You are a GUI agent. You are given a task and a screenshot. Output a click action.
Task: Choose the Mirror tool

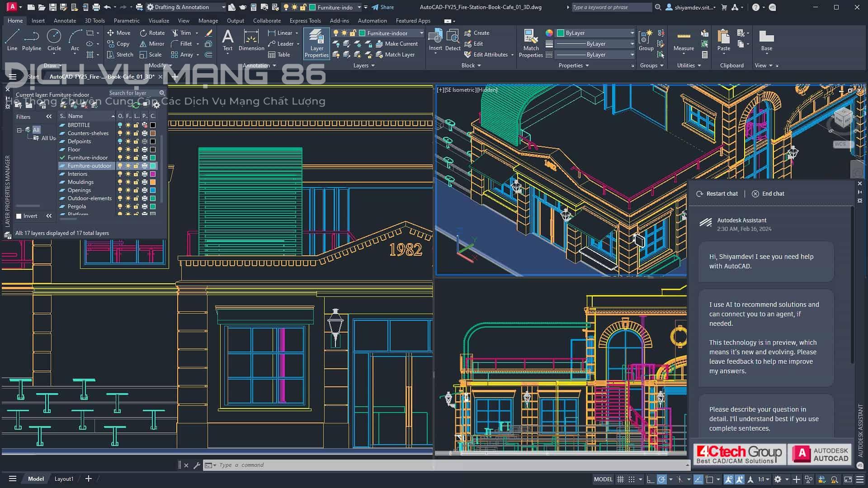152,44
